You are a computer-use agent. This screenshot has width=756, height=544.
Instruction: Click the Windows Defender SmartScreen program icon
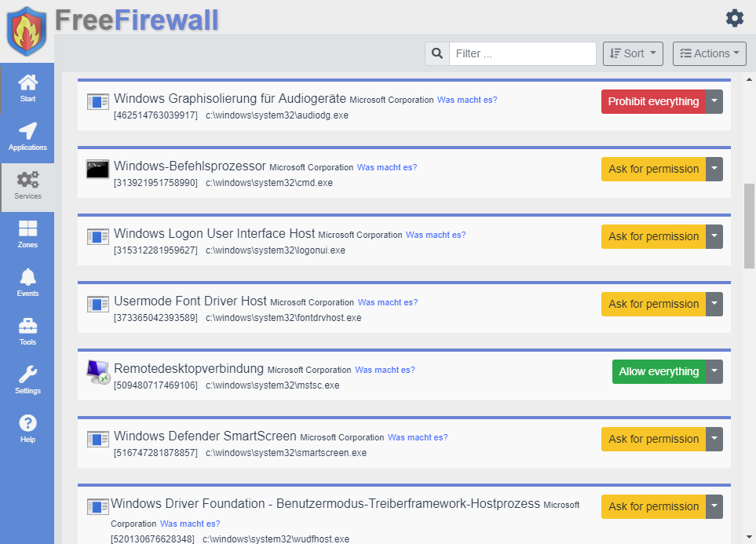click(98, 440)
